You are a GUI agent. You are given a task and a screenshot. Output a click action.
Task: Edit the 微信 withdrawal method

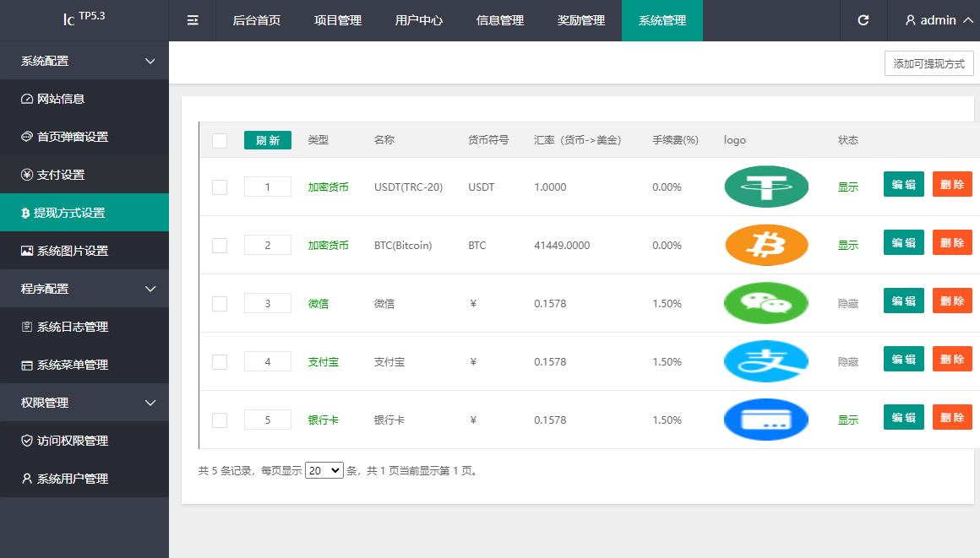tap(904, 301)
